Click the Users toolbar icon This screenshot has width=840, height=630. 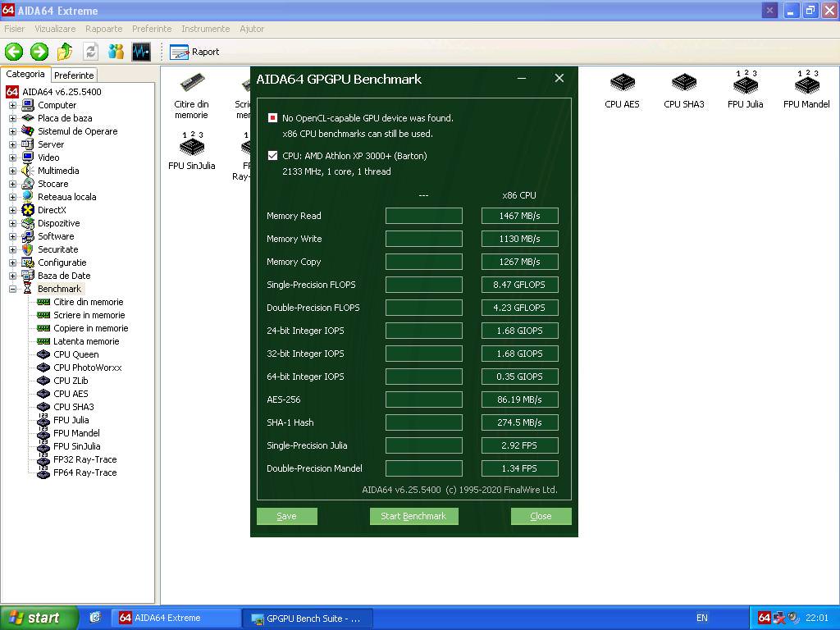coord(116,52)
